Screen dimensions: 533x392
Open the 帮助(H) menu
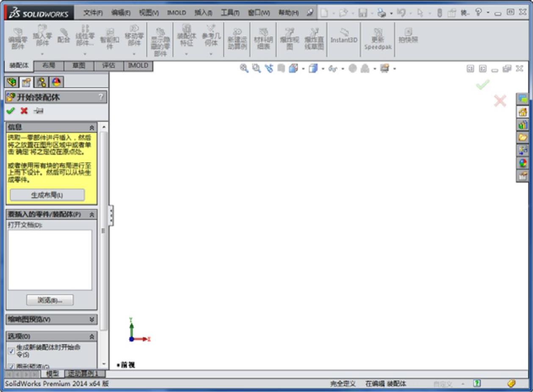tap(288, 13)
